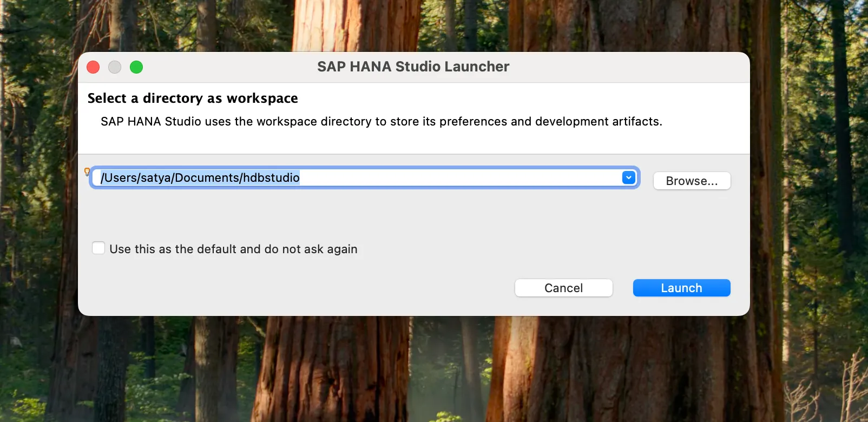
Task: Open the Browse... directory chooser
Action: 692,181
